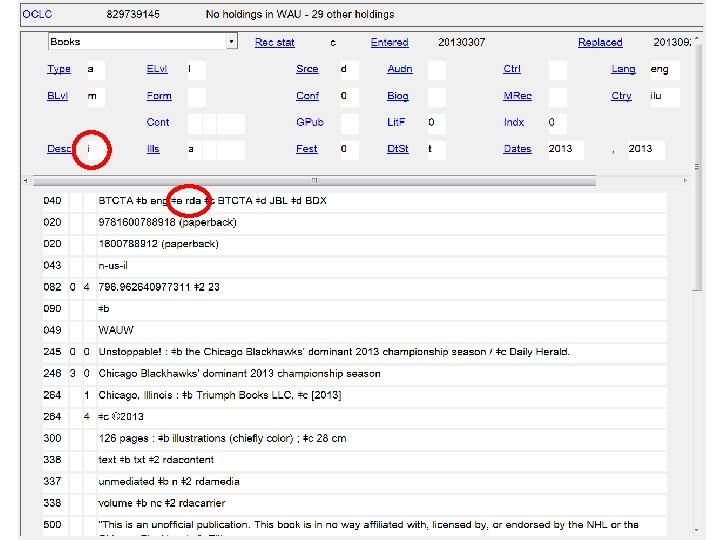Click the Srce value field containing d
This screenshot has width=720, height=540.
[349, 70]
